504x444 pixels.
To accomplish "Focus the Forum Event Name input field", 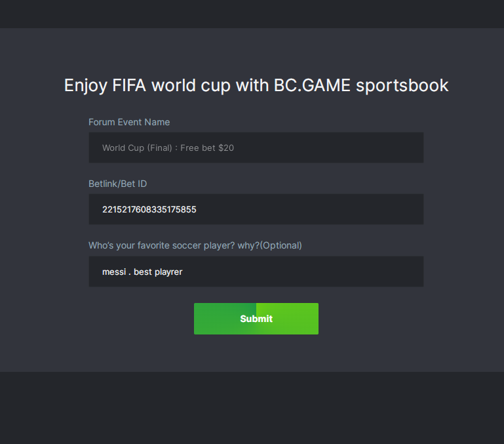I will pos(256,148).
